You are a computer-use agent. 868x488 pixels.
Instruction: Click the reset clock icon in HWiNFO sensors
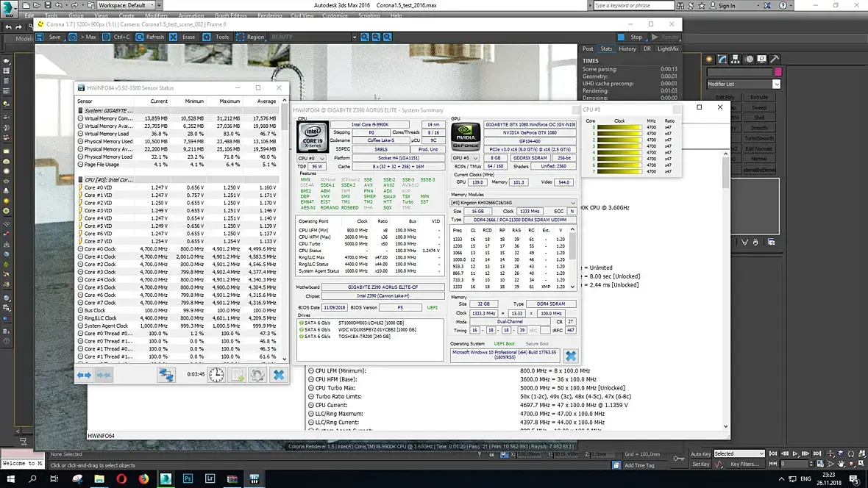(216, 375)
